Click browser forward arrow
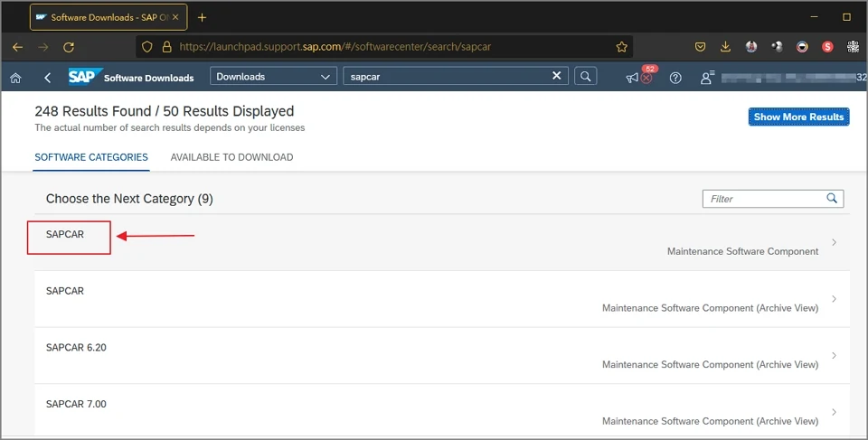Image resolution: width=868 pixels, height=440 pixels. 43,47
